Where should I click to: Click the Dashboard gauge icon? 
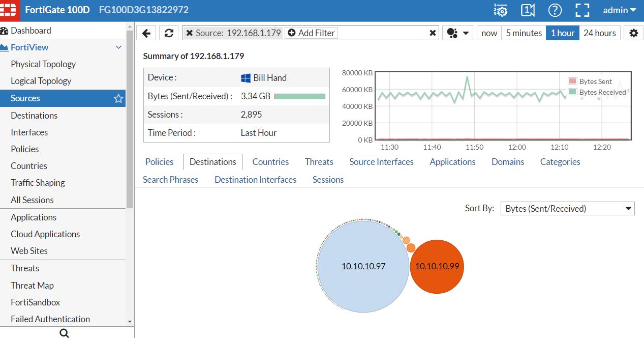(x=4, y=31)
